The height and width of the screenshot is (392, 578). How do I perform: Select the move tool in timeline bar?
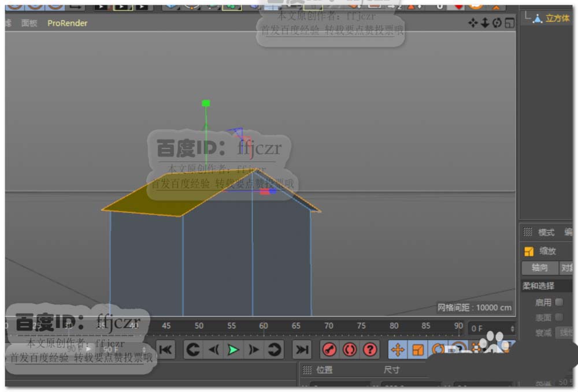(x=398, y=349)
